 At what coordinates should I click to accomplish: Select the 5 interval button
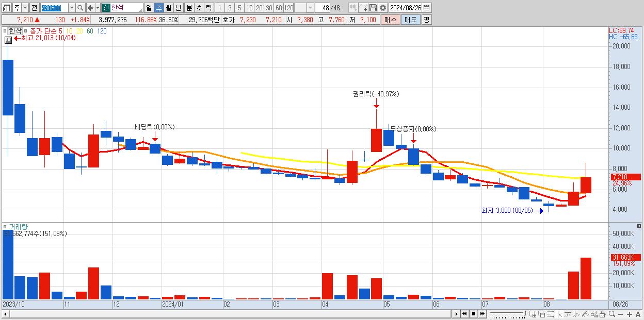tap(239, 8)
